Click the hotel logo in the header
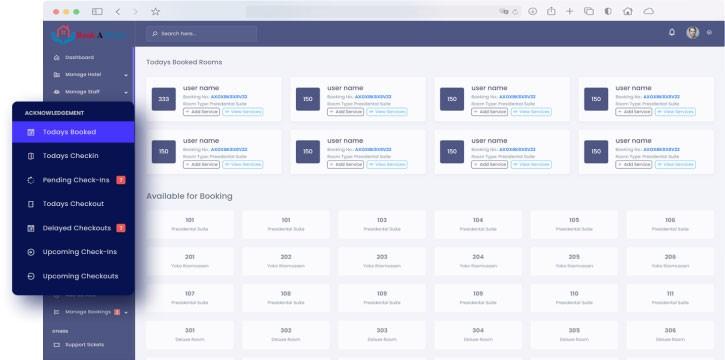 coord(88,34)
